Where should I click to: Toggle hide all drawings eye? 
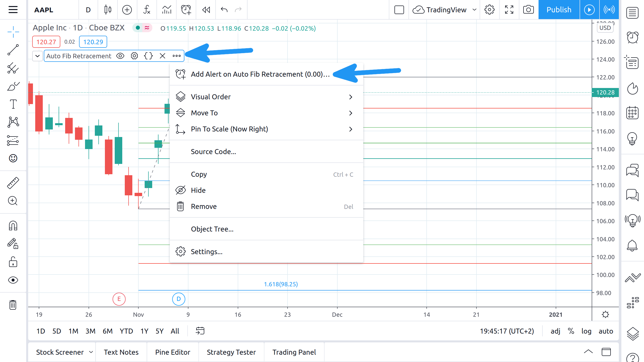click(13, 280)
